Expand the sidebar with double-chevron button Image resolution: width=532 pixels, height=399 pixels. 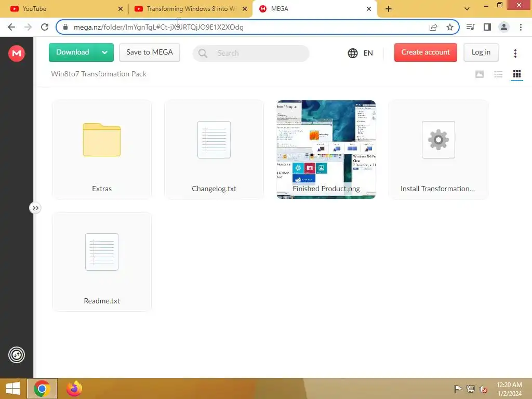[35, 208]
